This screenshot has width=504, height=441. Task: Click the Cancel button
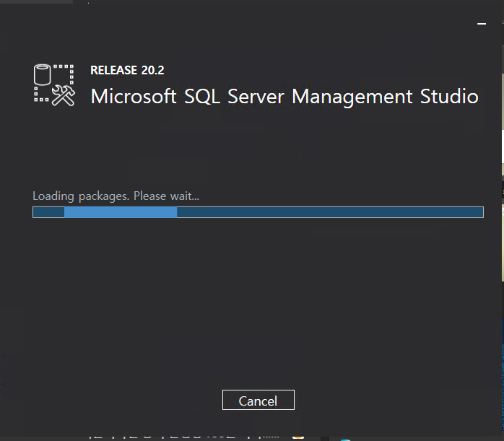[258, 400]
